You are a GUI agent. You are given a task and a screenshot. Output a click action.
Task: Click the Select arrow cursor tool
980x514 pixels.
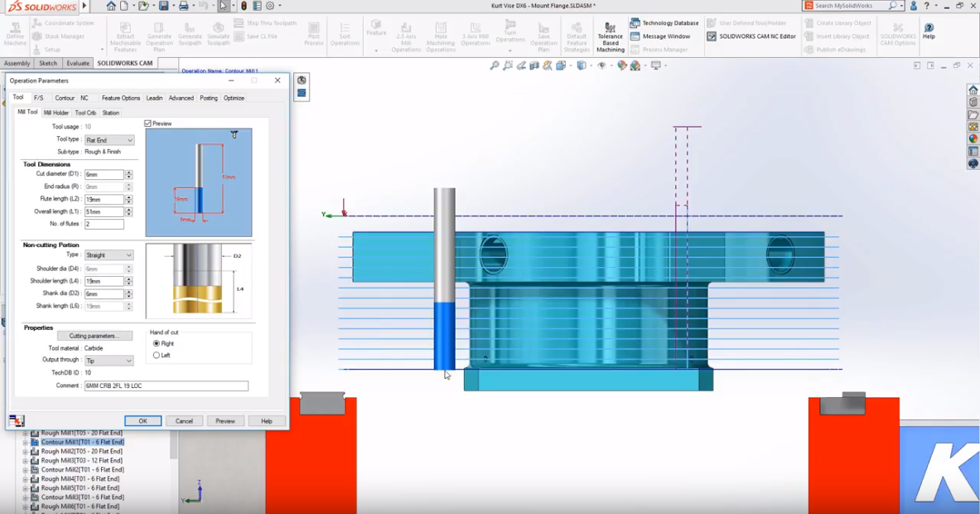point(223,6)
